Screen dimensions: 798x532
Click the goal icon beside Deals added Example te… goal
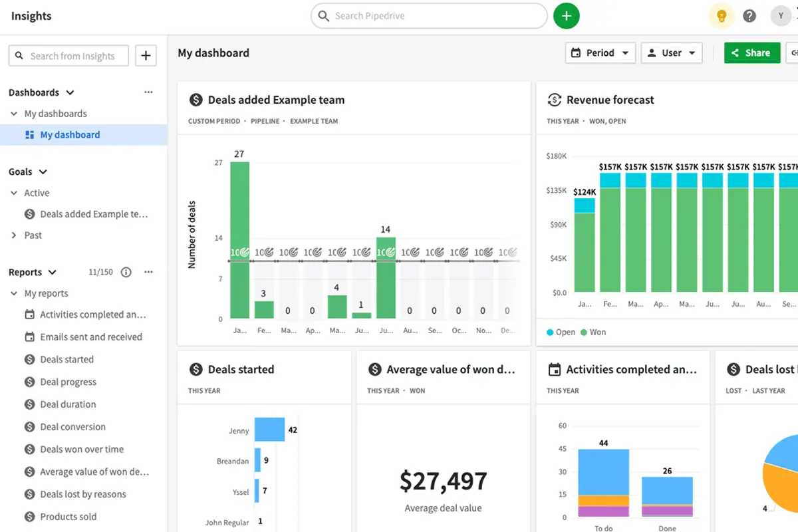tap(29, 214)
